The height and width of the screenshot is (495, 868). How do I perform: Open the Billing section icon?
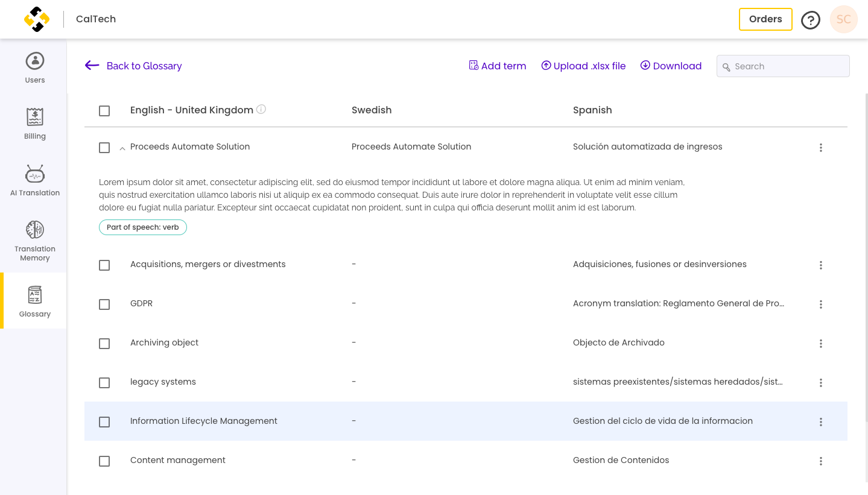[35, 117]
